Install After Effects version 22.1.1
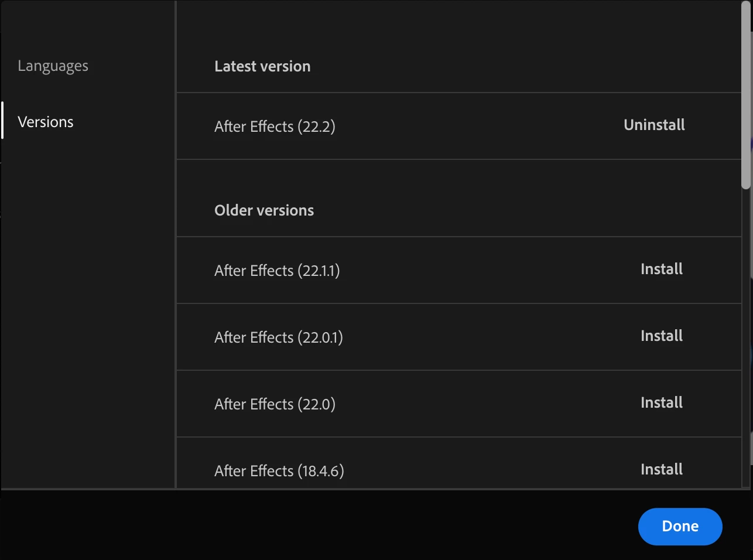This screenshot has width=753, height=560. [661, 269]
